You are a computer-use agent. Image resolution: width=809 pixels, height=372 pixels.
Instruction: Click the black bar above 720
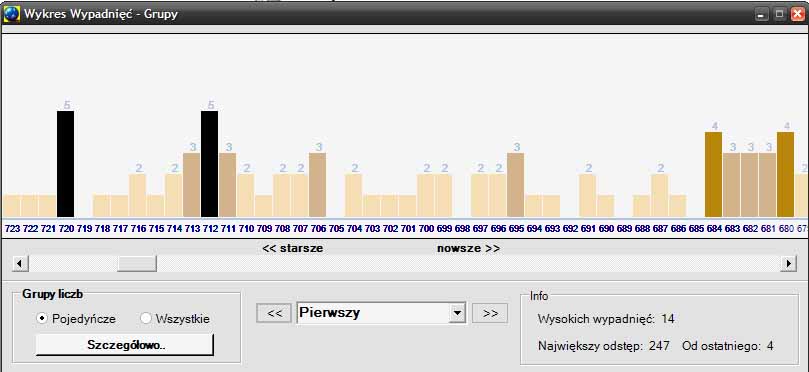pyautogui.click(x=66, y=164)
